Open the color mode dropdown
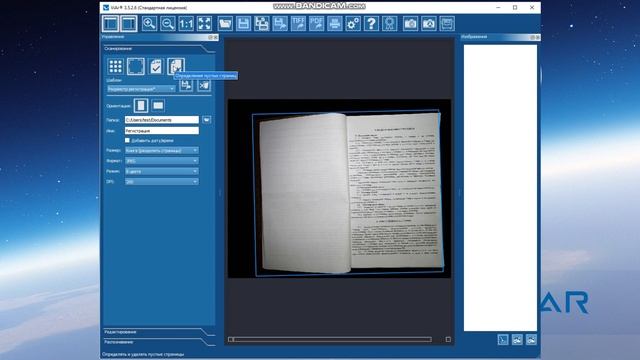640x360 pixels. point(162,171)
